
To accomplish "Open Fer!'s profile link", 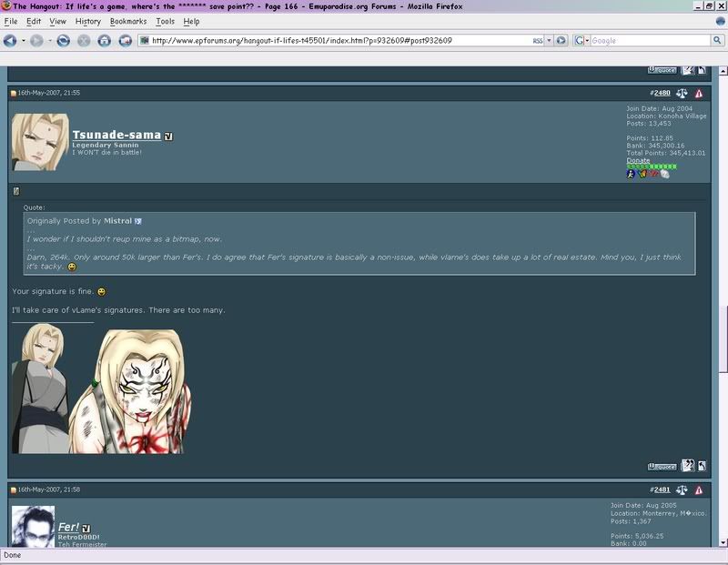I will tap(69, 527).
